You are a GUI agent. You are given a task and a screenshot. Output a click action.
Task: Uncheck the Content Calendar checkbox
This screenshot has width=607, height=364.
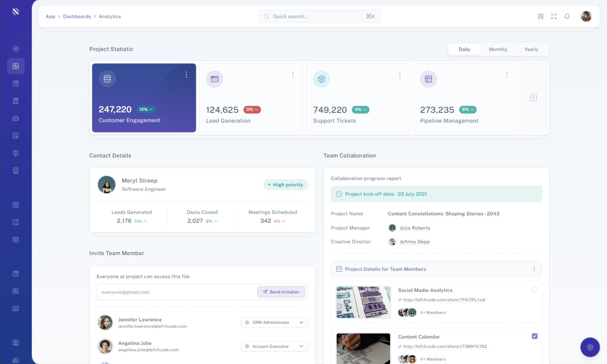click(x=535, y=336)
